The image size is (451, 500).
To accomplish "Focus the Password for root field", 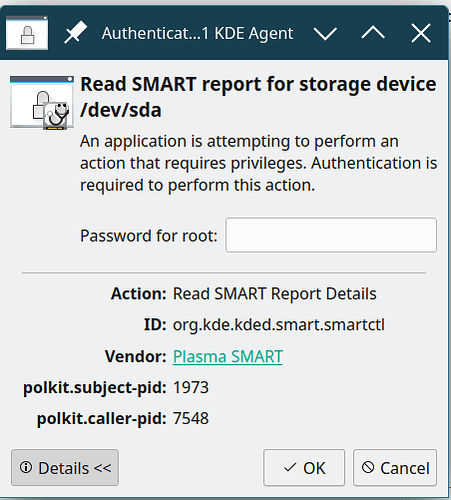I will pyautogui.click(x=331, y=235).
